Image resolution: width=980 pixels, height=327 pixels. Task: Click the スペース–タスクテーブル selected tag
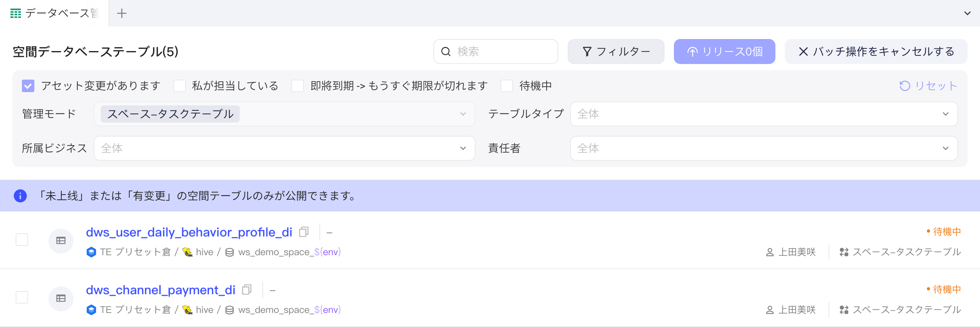(170, 114)
